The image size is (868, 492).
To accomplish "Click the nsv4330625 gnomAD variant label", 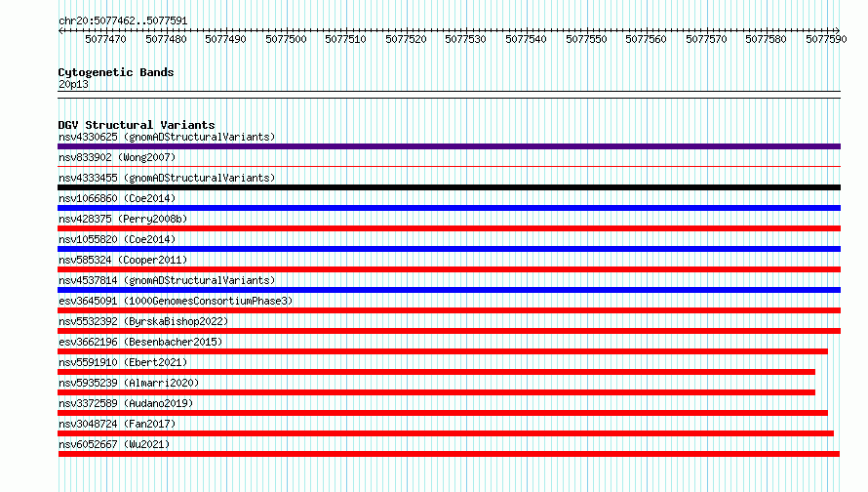I will click(x=167, y=137).
